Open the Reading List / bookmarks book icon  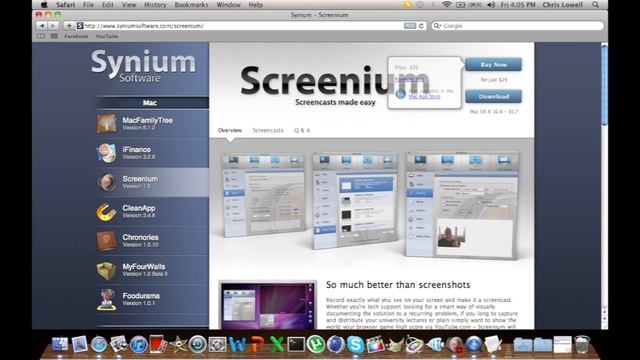click(x=41, y=36)
